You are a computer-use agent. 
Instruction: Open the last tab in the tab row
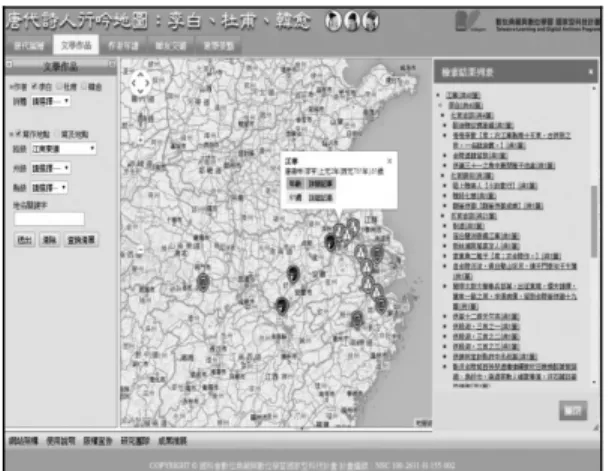point(218,46)
